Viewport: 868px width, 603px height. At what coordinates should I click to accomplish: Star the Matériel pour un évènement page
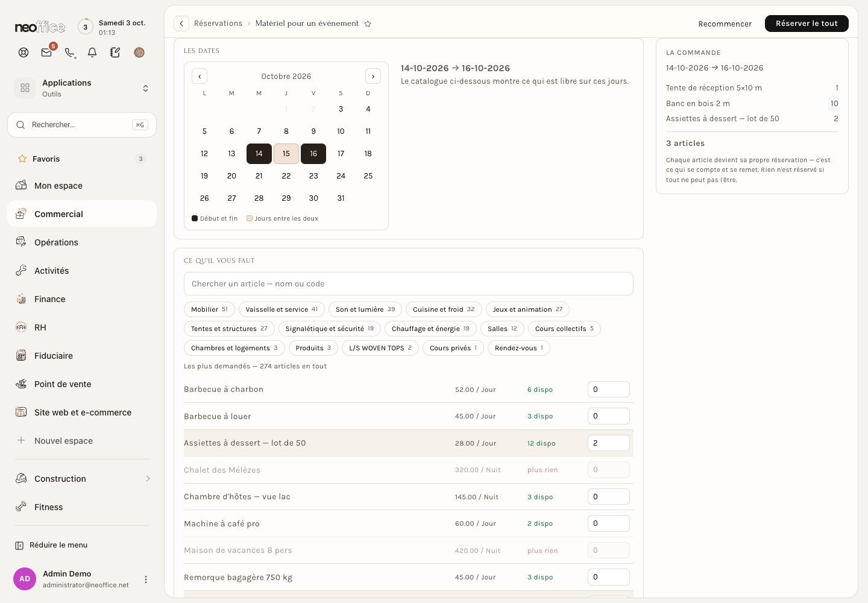[x=368, y=24]
